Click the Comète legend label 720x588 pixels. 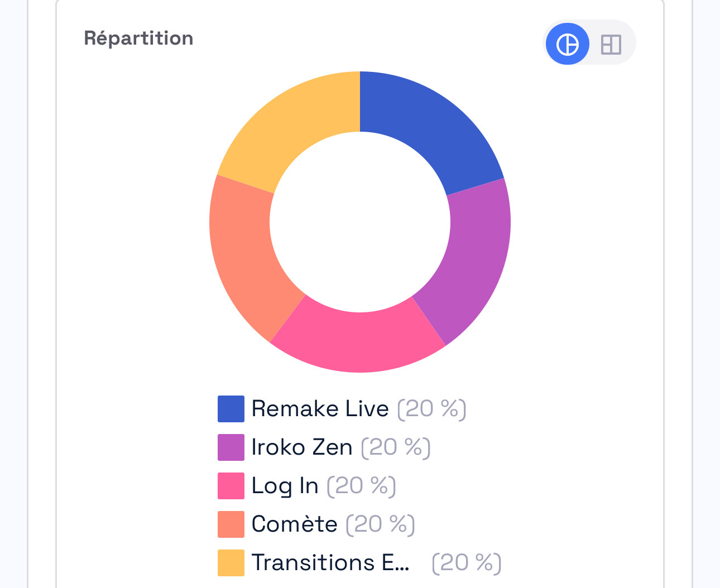coord(295,524)
